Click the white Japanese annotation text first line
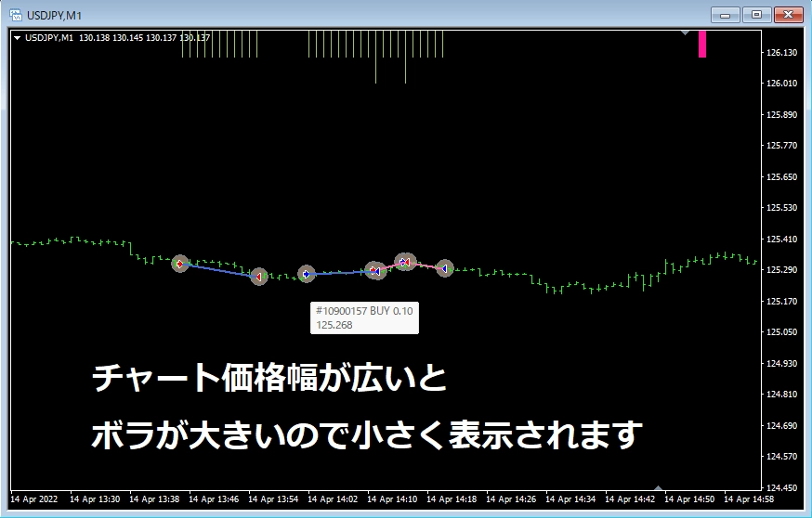Viewport: 812px width, 518px height. point(269,378)
